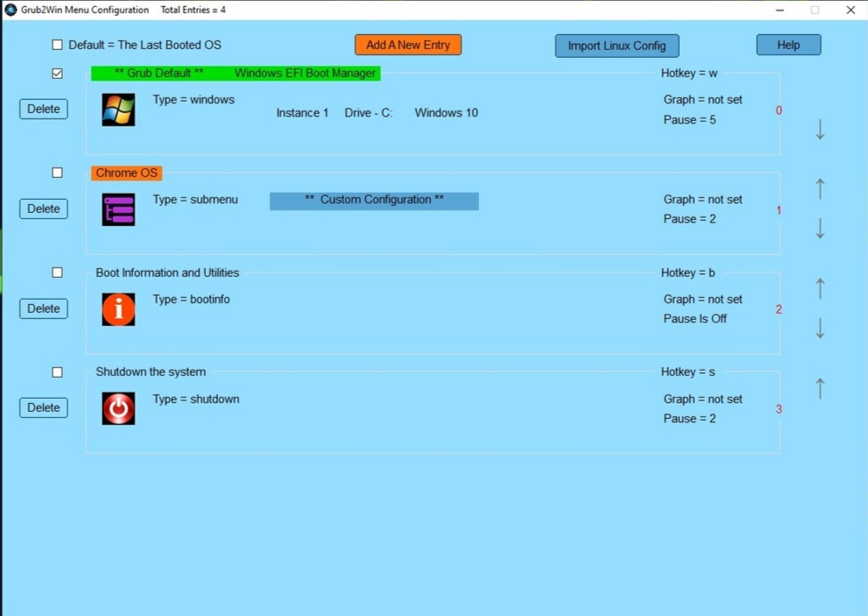Select the orange Chrome OS title label
This screenshot has height=616, width=868.
click(127, 173)
